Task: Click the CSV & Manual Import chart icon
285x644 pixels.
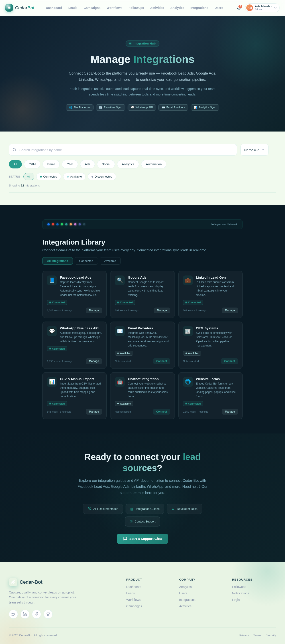Action: (x=52, y=382)
